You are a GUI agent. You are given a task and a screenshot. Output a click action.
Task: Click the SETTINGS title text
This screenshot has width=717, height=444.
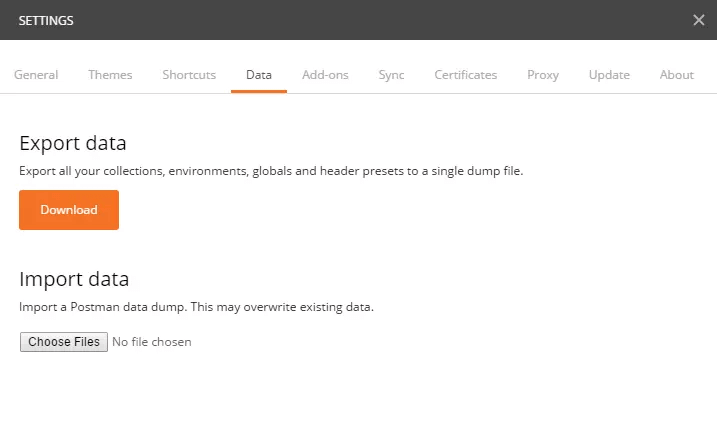click(46, 21)
